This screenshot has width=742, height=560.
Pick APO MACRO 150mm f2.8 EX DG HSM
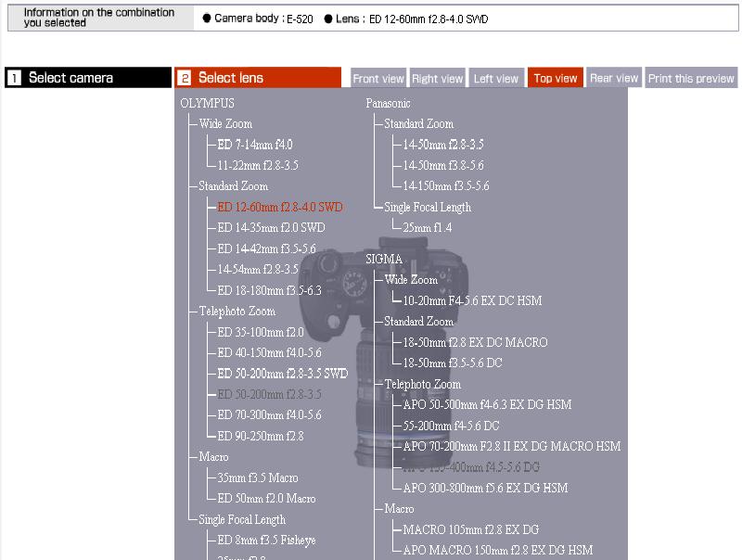(x=498, y=550)
